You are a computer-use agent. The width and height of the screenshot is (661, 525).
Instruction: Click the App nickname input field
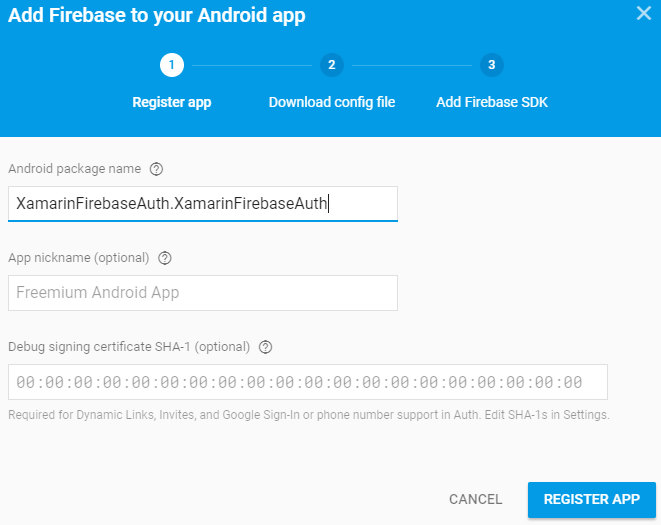(x=202, y=293)
